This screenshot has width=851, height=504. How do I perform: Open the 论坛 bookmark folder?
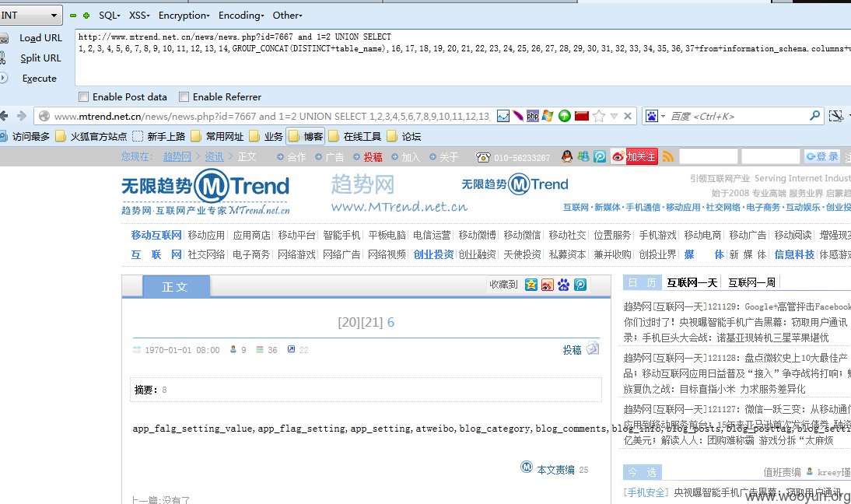[404, 137]
